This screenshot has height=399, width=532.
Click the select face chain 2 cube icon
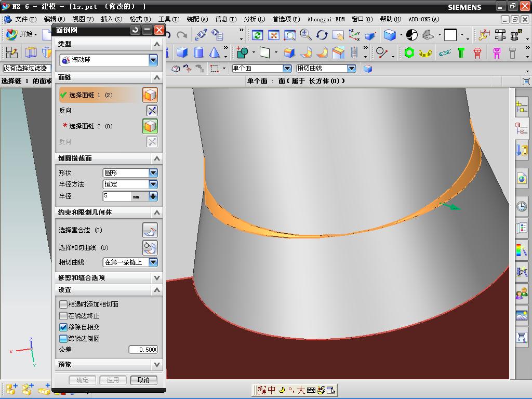point(150,126)
